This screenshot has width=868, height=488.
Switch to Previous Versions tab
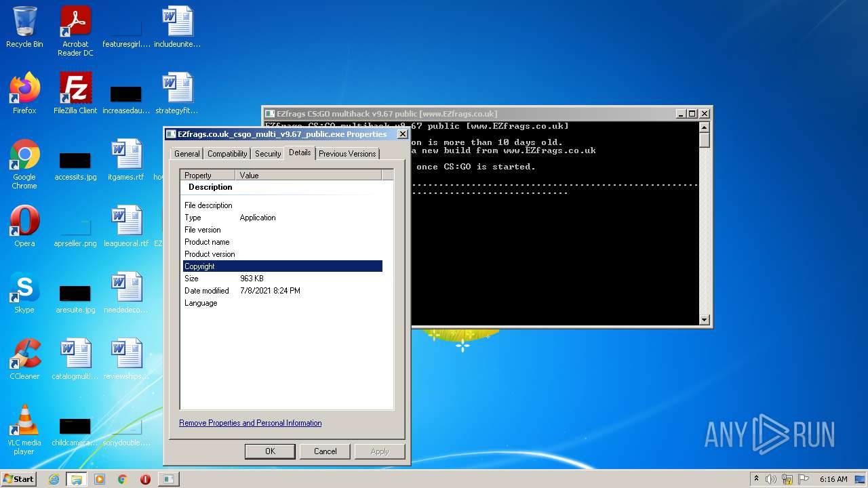pyautogui.click(x=347, y=154)
